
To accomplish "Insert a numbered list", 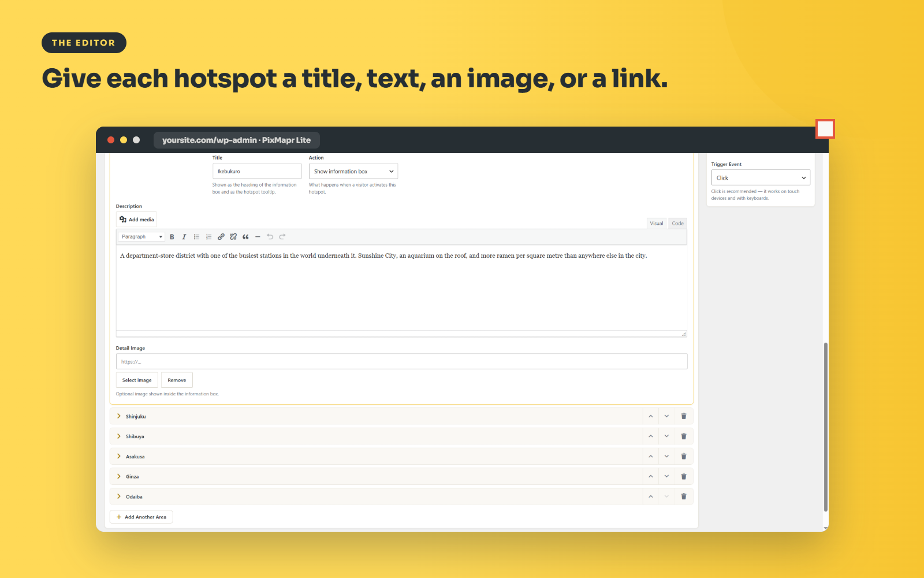I will click(208, 237).
